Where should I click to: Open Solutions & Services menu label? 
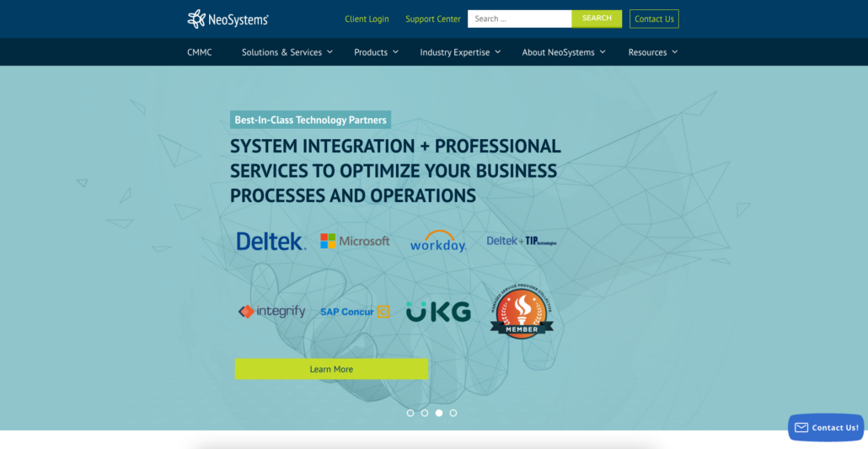(281, 52)
